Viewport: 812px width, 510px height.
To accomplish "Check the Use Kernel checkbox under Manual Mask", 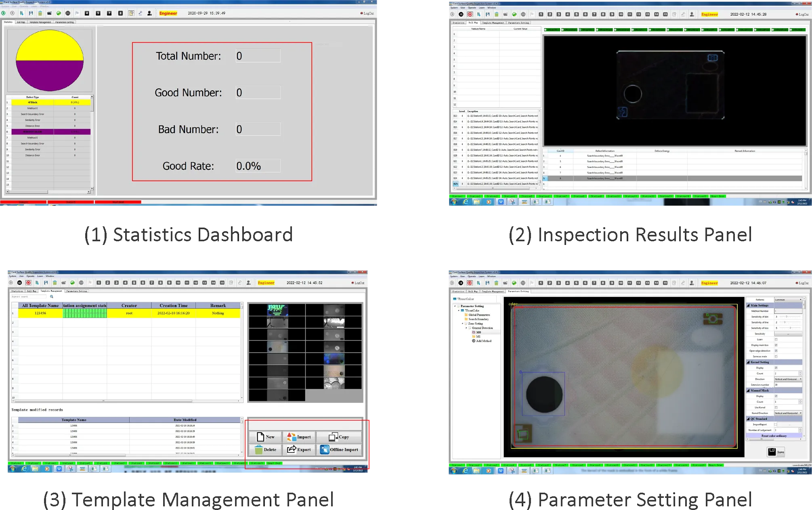I will [x=776, y=408].
